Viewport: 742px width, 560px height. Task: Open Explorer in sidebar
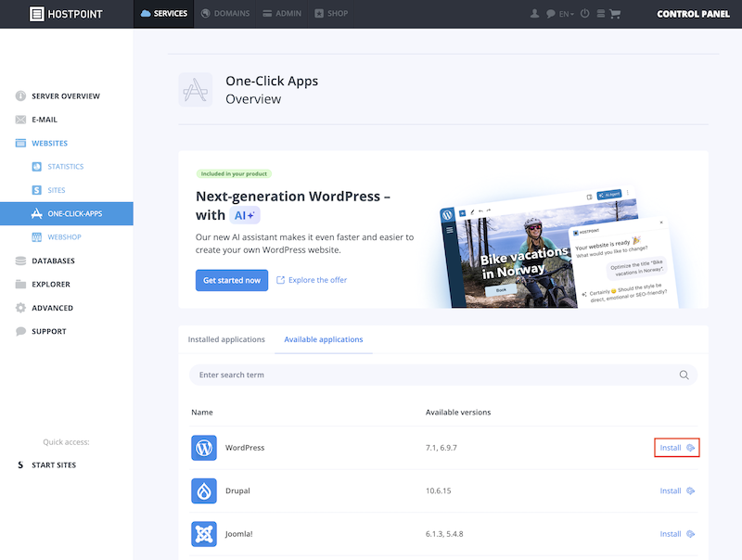pyautogui.click(x=51, y=285)
